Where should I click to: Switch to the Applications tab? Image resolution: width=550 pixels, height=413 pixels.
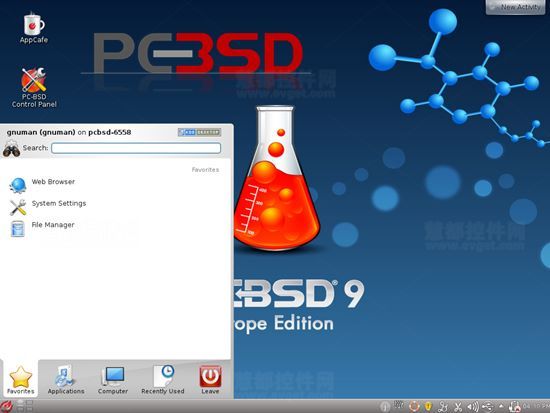click(66, 380)
